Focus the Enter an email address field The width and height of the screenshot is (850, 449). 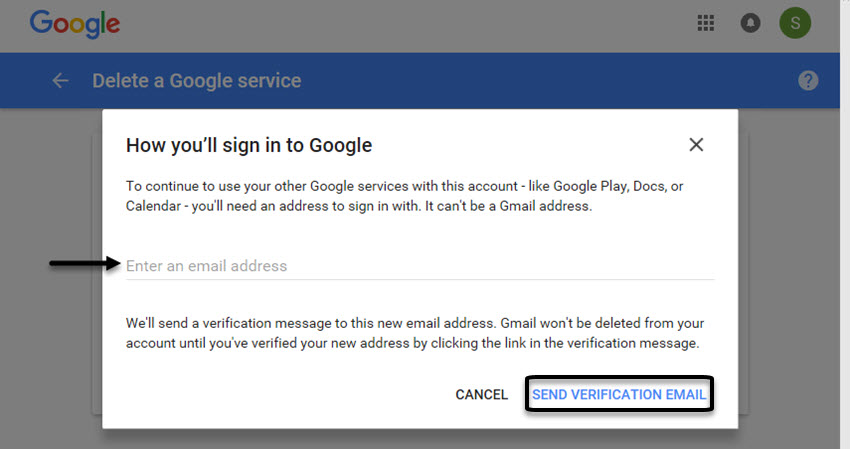420,266
